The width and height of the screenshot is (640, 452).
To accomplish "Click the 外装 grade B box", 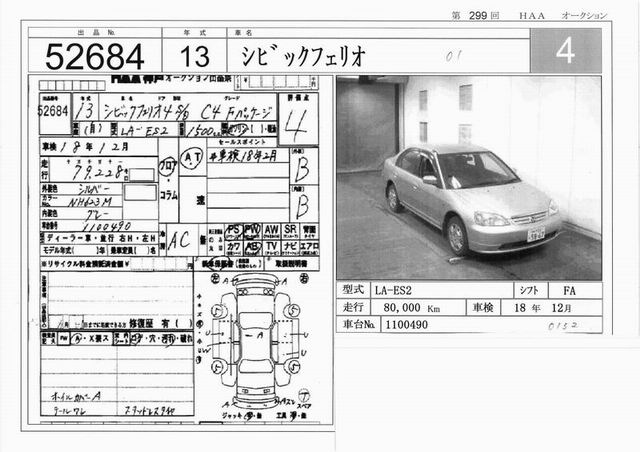I will click(304, 166).
